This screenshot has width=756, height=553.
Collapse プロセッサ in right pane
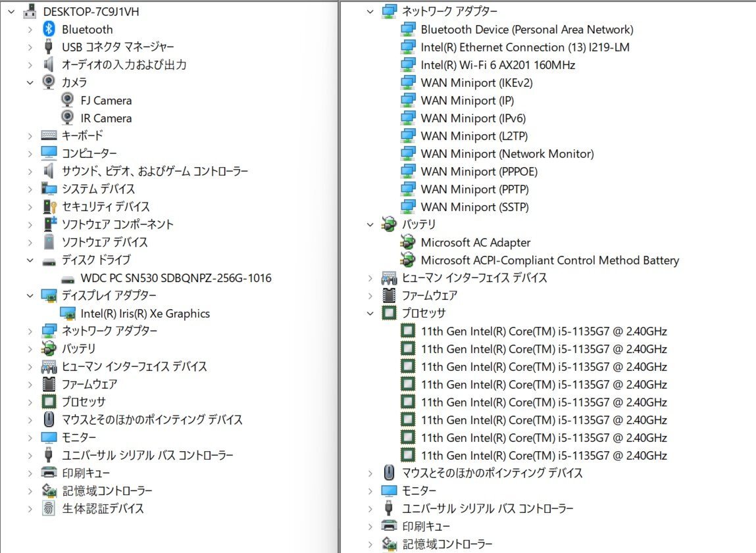[x=370, y=314]
